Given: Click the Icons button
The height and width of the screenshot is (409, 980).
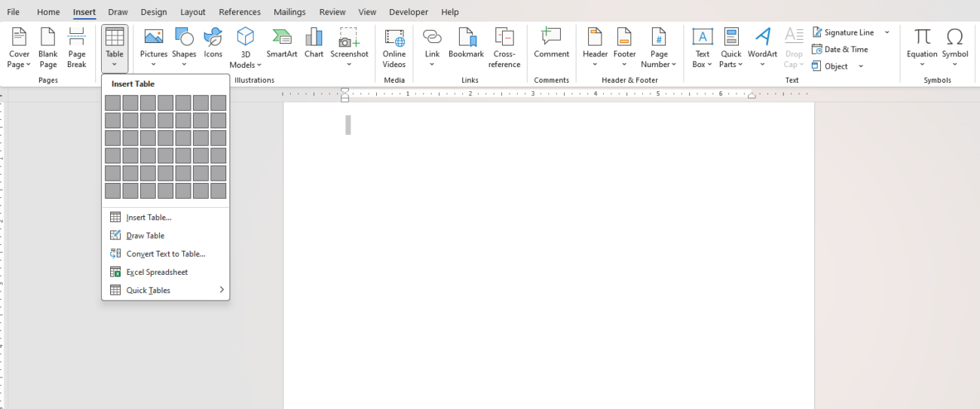Looking at the screenshot, I should tap(213, 43).
